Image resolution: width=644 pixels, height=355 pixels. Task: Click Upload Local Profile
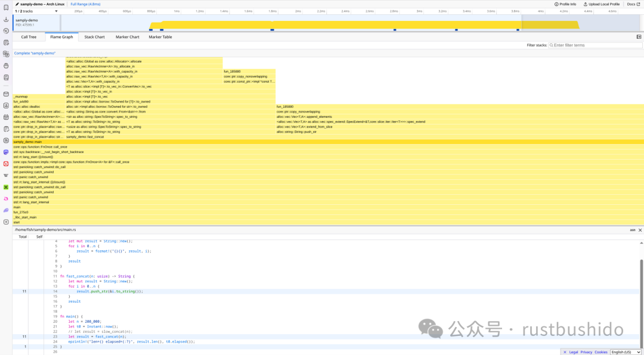click(x=601, y=4)
